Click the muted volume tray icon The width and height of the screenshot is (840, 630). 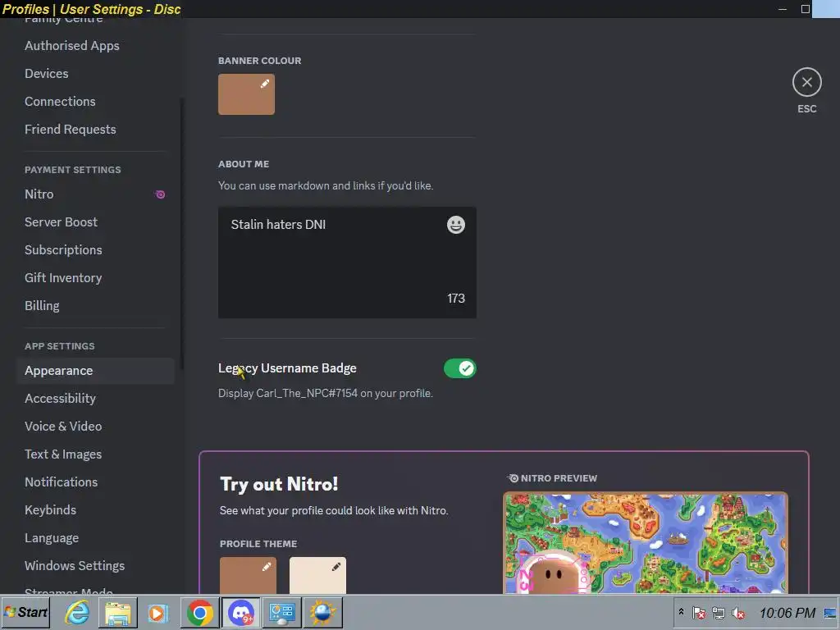tap(738, 613)
